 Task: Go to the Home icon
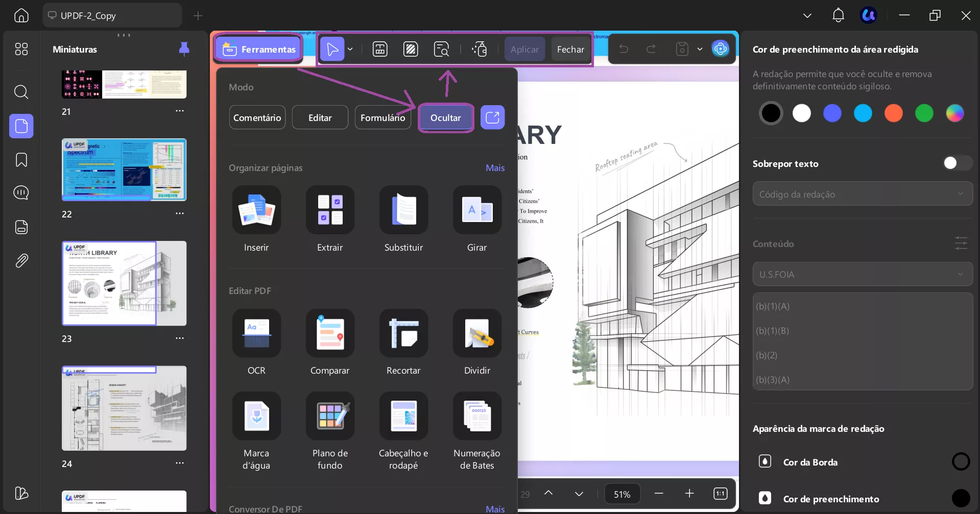point(21,15)
